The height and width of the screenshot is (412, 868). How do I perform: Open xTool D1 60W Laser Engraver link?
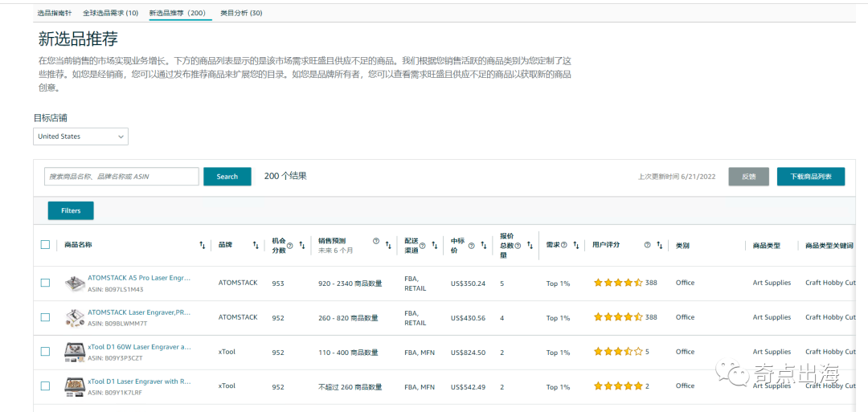139,347
